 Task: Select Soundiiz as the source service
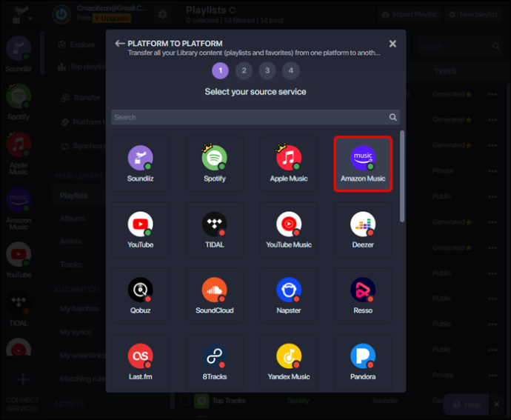point(141,164)
